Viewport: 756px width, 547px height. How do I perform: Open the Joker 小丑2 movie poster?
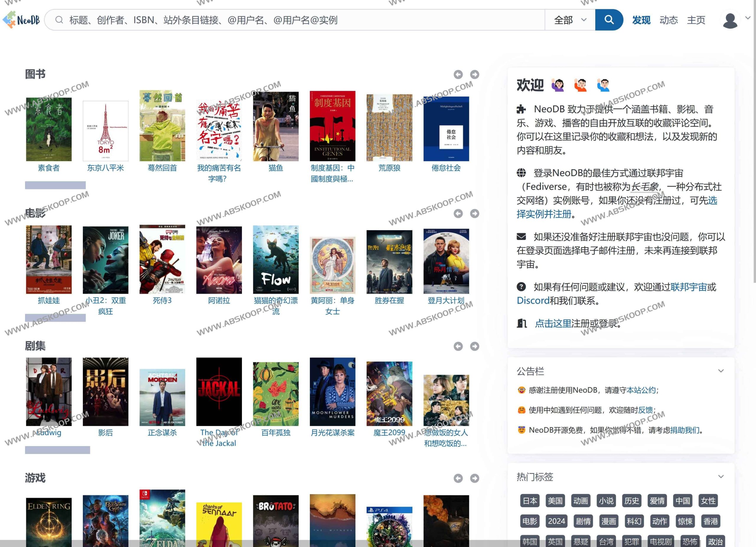[x=105, y=260]
